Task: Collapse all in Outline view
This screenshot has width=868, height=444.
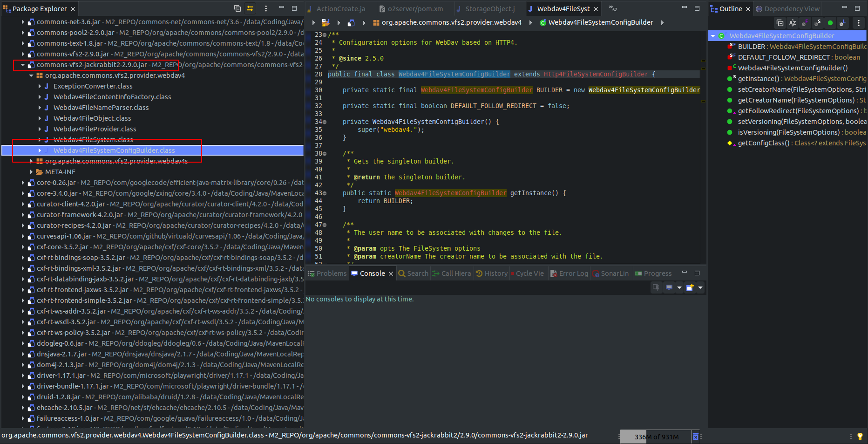Action: [x=780, y=23]
